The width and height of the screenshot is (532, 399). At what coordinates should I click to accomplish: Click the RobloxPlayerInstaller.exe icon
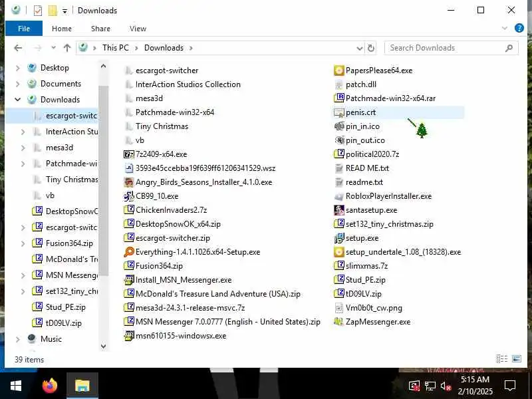338,196
